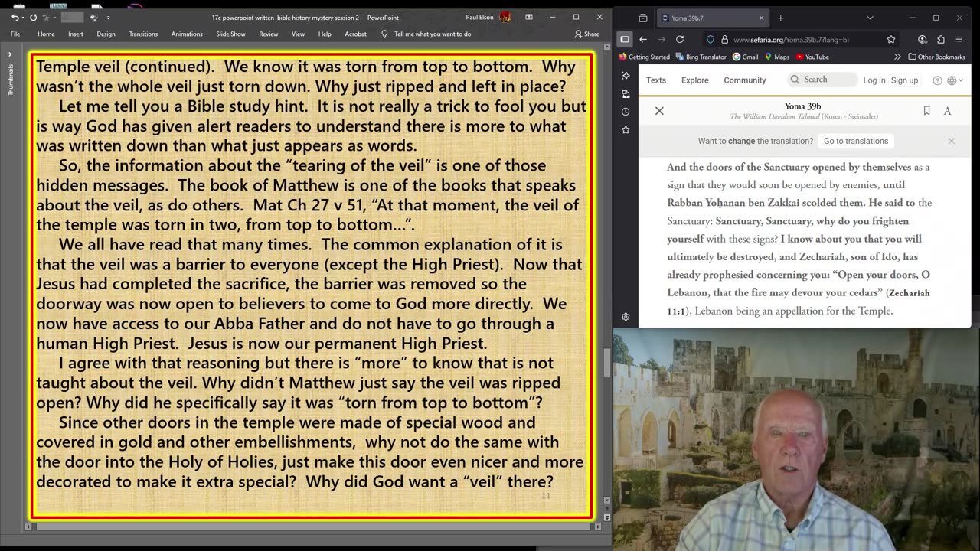Click Paul Elson account avatar

point(505,17)
